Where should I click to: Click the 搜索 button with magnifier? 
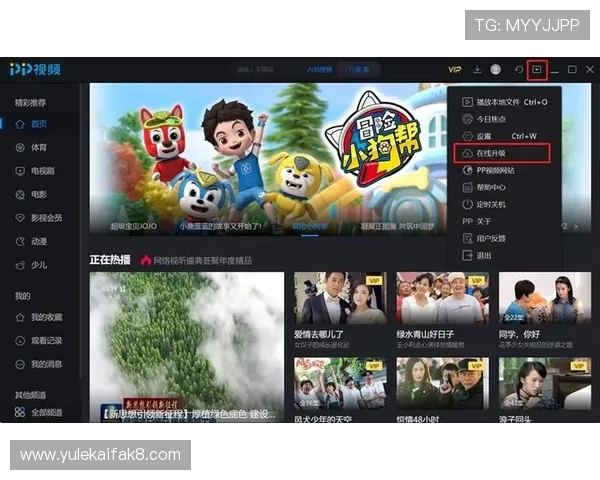coord(359,69)
